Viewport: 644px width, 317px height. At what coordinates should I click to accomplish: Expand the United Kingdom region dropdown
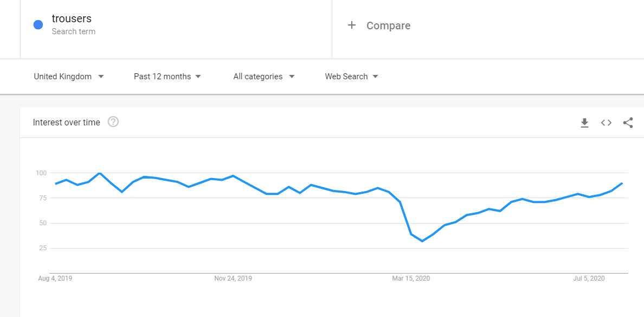(69, 77)
